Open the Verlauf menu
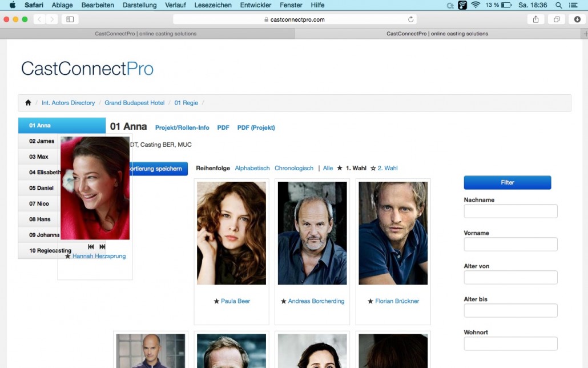This screenshot has height=368, width=588. [175, 5]
